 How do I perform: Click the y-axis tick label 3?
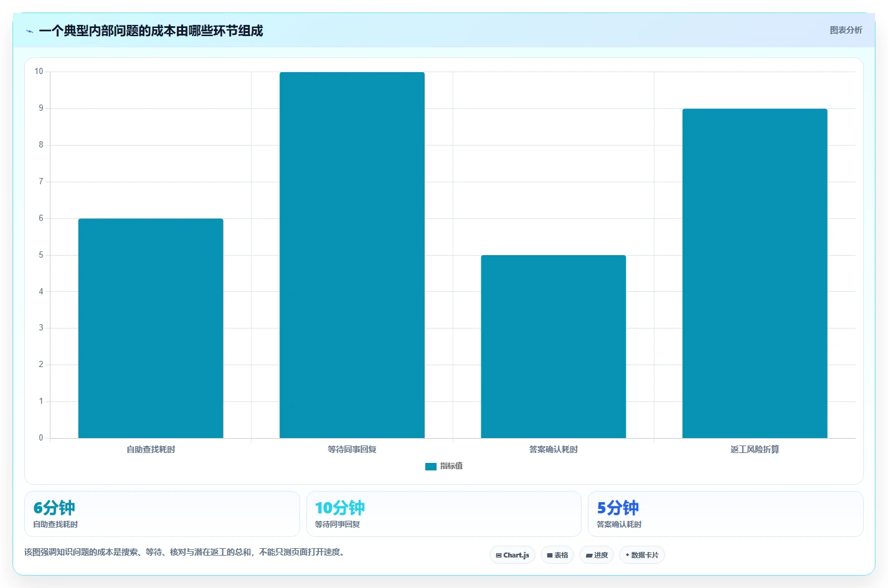pyautogui.click(x=41, y=328)
